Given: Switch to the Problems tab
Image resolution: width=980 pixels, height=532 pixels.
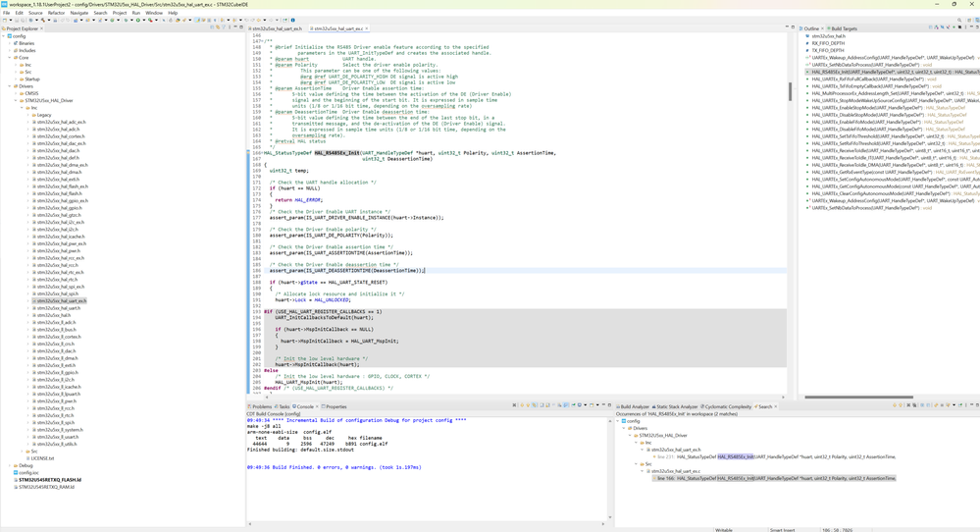Looking at the screenshot, I should (x=261, y=406).
